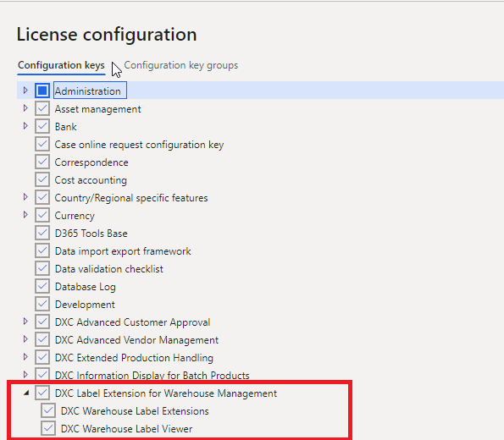Expand the Currency node
The height and width of the screenshot is (440, 504).
(25, 215)
